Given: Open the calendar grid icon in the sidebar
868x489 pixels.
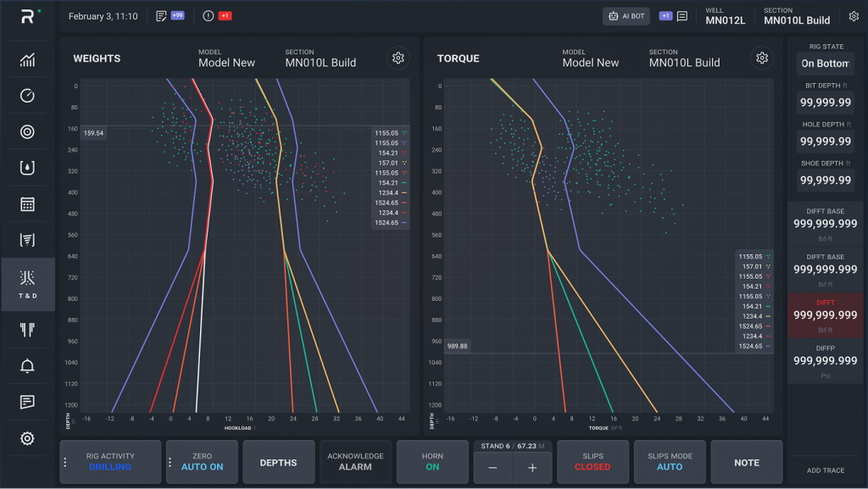Looking at the screenshot, I should click(27, 204).
